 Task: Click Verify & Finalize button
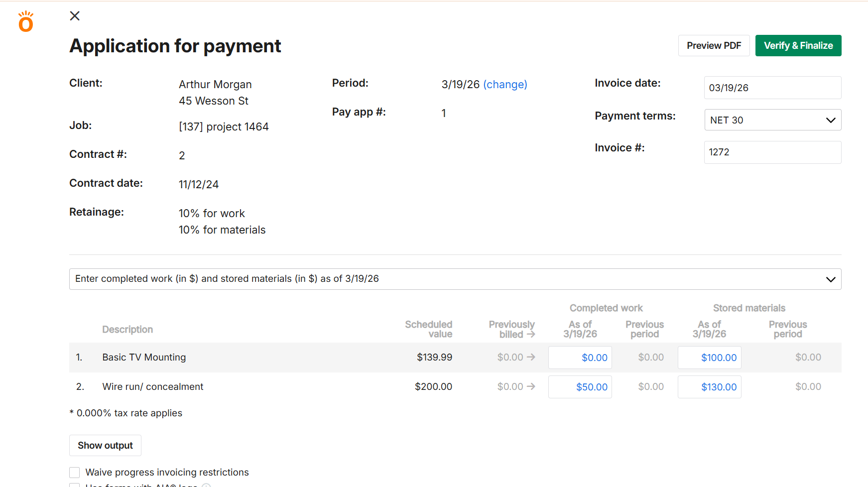[x=798, y=46]
